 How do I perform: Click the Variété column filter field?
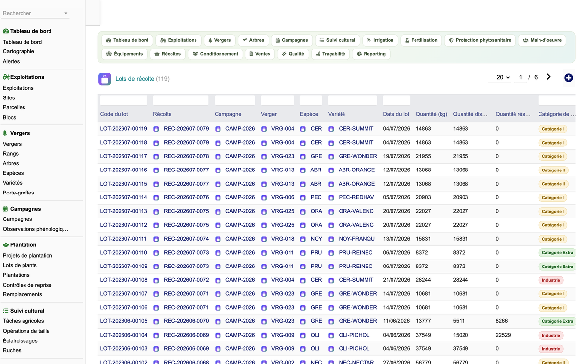[353, 100]
